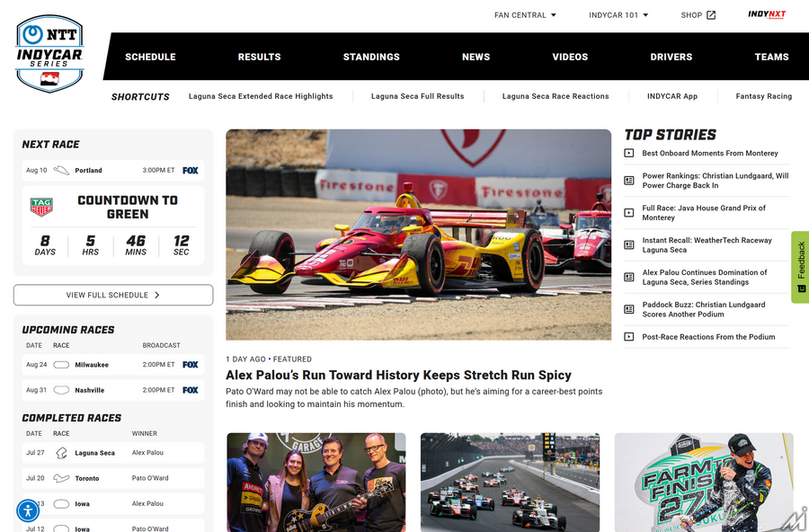Open the guitar group photo card
809x532 pixels.
[x=316, y=483]
